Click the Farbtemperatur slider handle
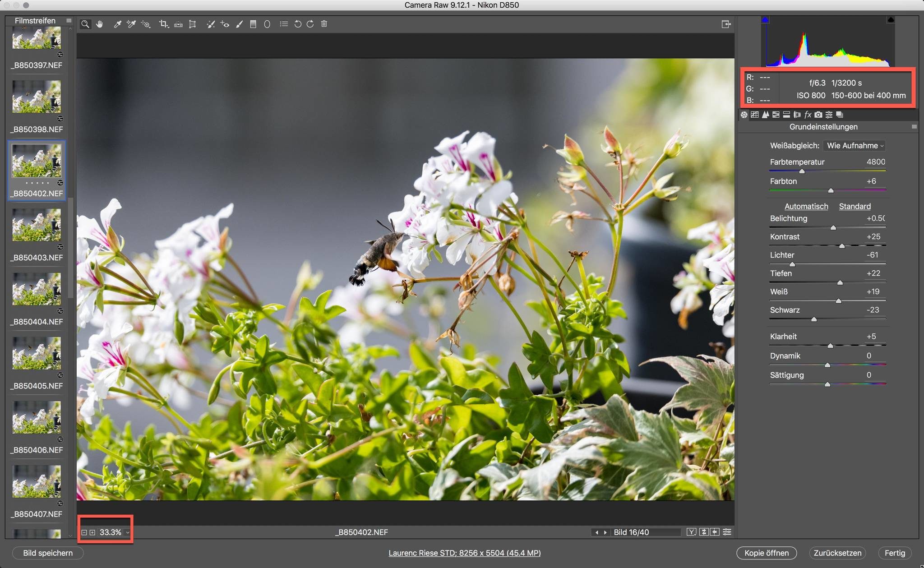Screen dimensions: 924x568 pos(802,171)
